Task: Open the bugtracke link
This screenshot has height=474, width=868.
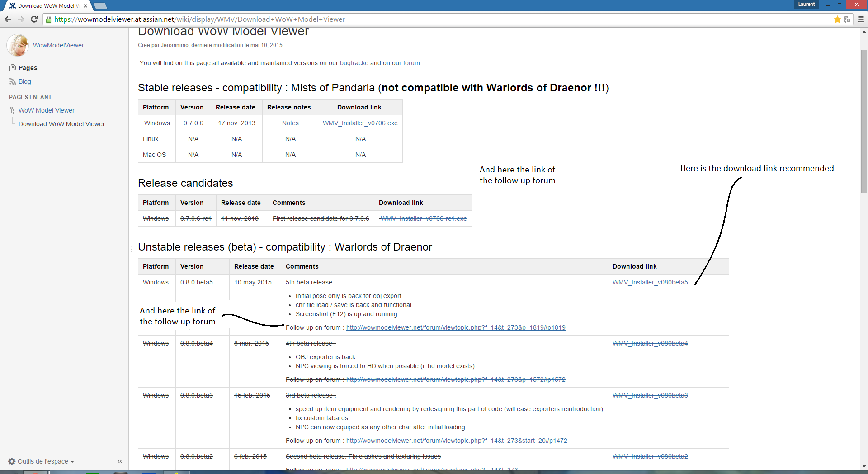Action: (x=354, y=63)
